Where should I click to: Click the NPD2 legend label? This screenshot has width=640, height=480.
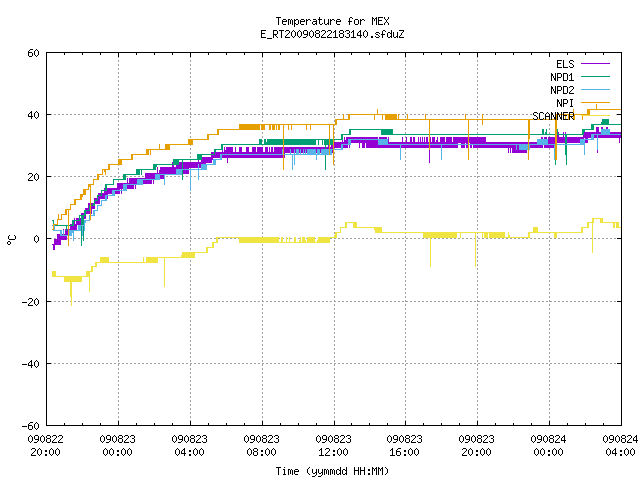click(562, 90)
